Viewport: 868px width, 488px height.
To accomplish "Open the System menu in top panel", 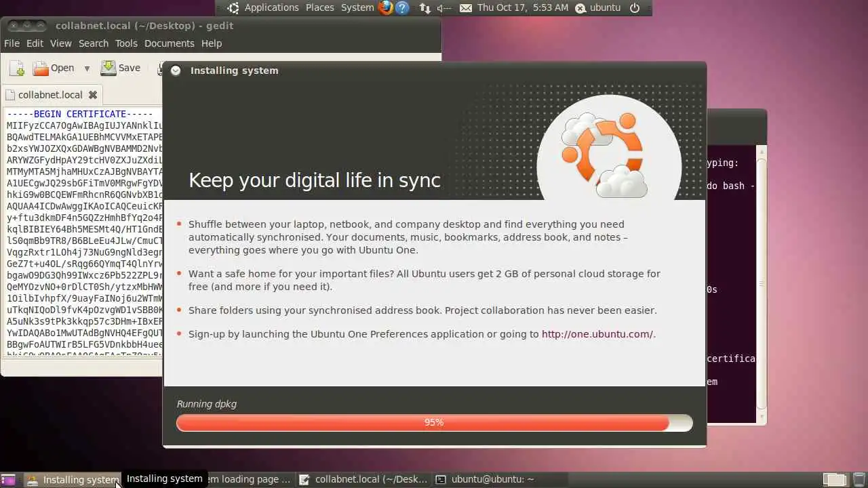I will pyautogui.click(x=357, y=8).
